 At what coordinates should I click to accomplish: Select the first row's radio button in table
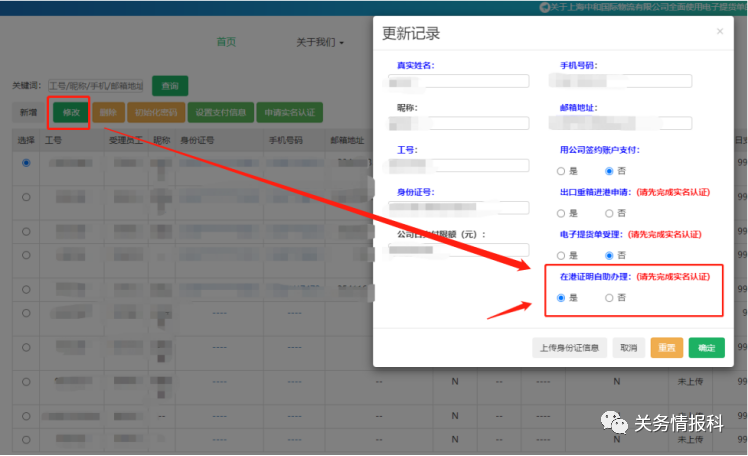pos(26,162)
